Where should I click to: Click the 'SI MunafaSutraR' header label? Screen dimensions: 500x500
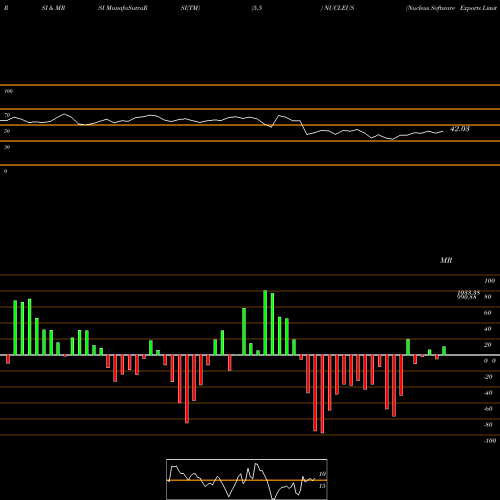pos(123,8)
